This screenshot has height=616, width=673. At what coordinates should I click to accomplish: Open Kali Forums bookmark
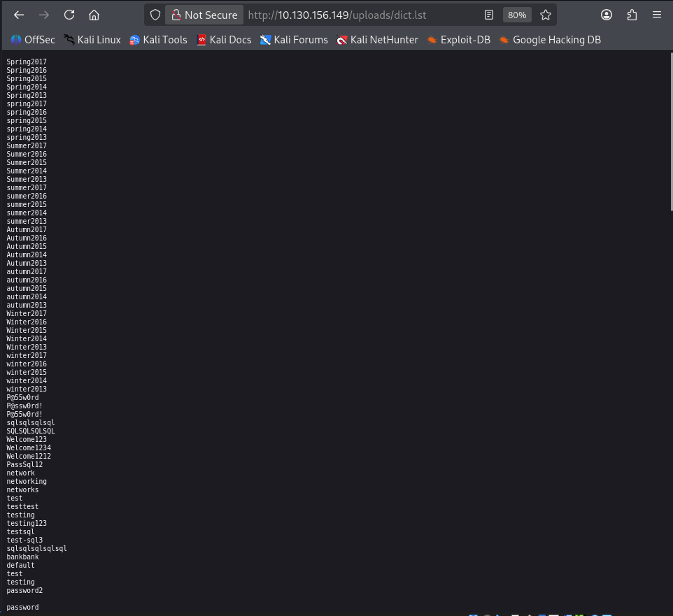pyautogui.click(x=294, y=40)
